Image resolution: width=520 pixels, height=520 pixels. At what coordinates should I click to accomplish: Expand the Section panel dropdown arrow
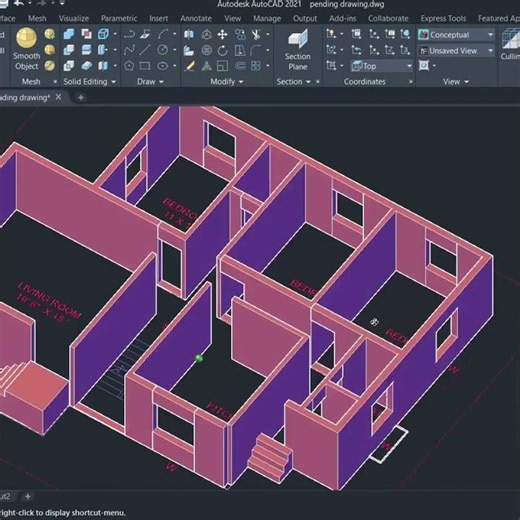[308, 82]
